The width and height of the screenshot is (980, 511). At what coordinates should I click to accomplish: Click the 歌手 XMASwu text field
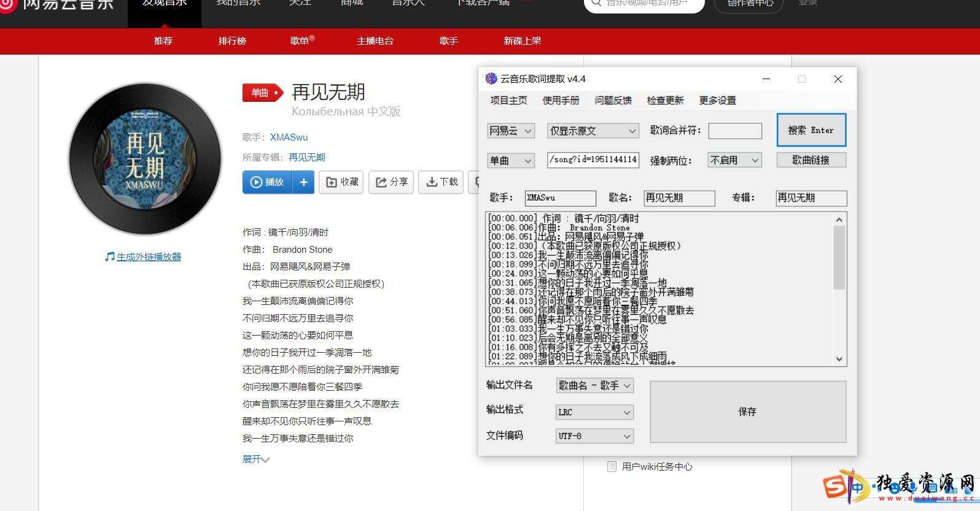[x=561, y=198]
